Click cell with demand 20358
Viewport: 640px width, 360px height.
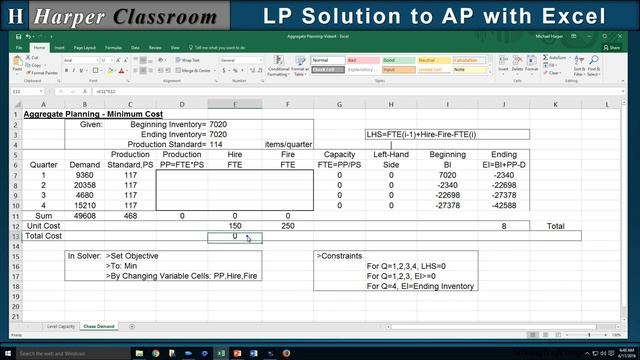click(84, 185)
